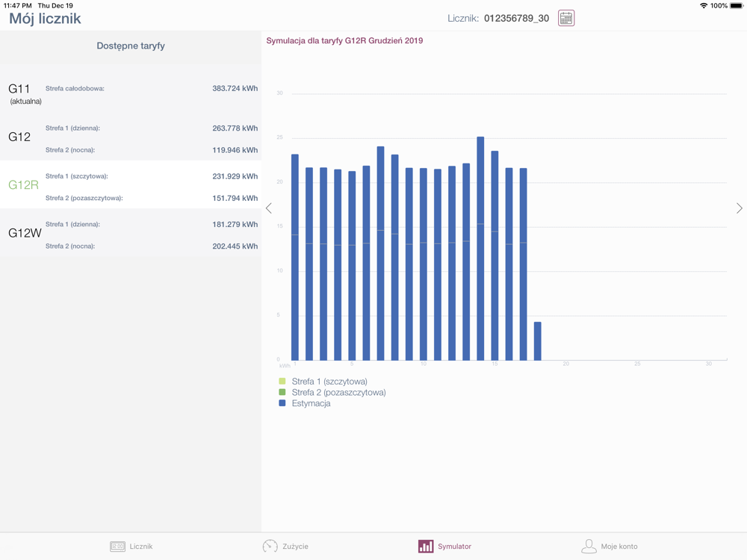
Task: Tap the tallest bar on day 14
Action: [x=480, y=246]
